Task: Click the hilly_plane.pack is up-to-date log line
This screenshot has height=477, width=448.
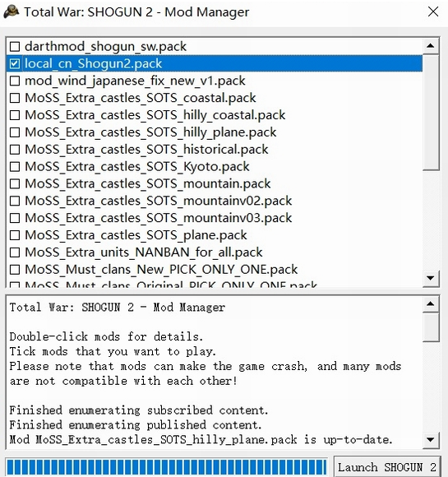Action: tap(201, 440)
